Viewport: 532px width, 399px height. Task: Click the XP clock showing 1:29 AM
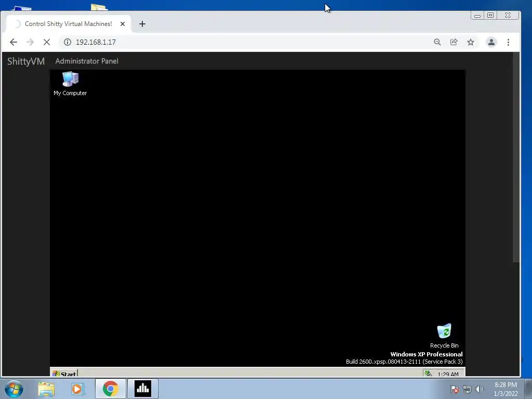coord(448,374)
